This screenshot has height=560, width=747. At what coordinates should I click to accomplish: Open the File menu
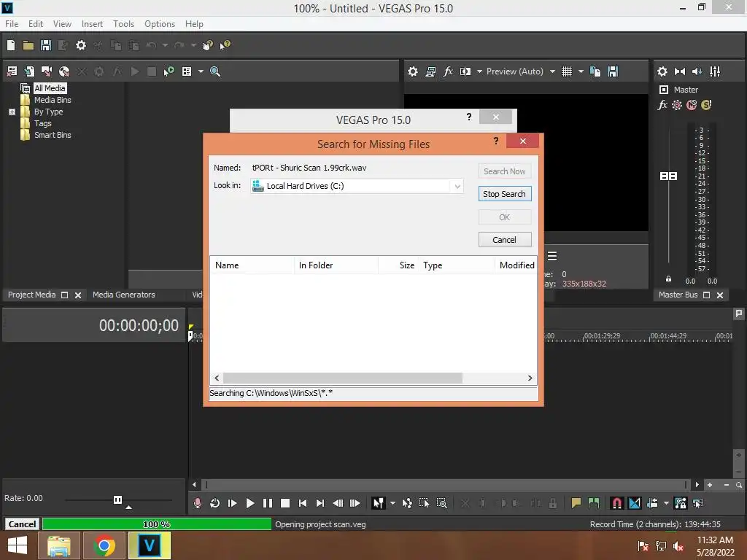click(x=12, y=24)
